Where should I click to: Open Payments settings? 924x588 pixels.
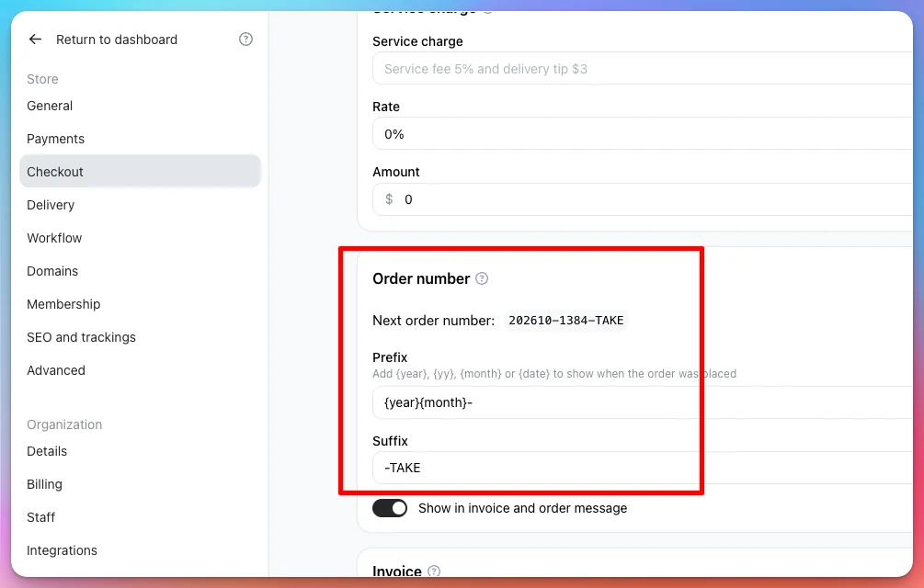55,139
